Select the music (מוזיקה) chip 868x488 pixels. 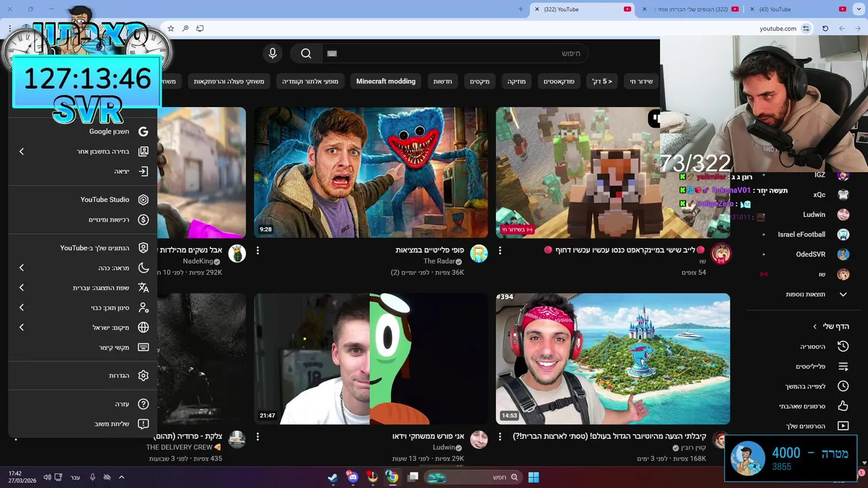[x=517, y=81]
